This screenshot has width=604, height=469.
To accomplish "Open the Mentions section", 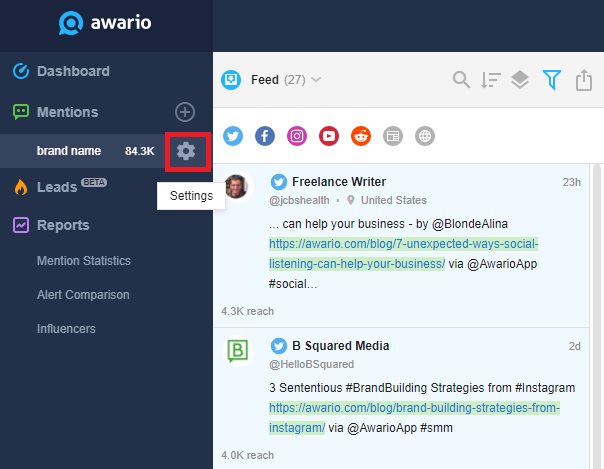I will tap(67, 112).
